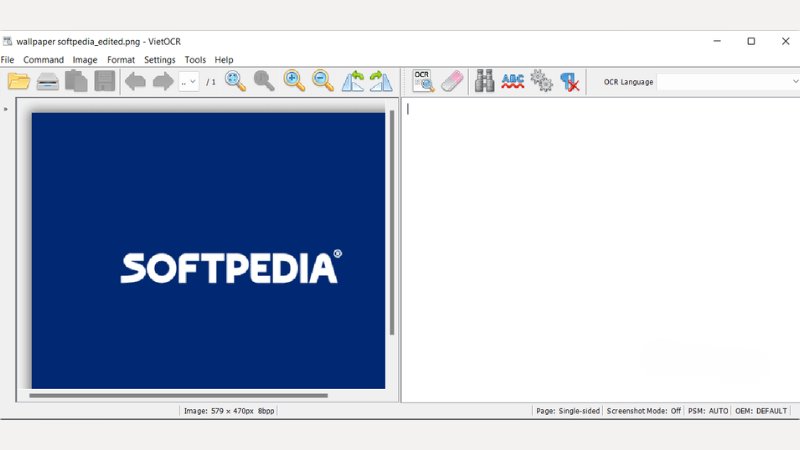Close the VietOCR window

786,41
